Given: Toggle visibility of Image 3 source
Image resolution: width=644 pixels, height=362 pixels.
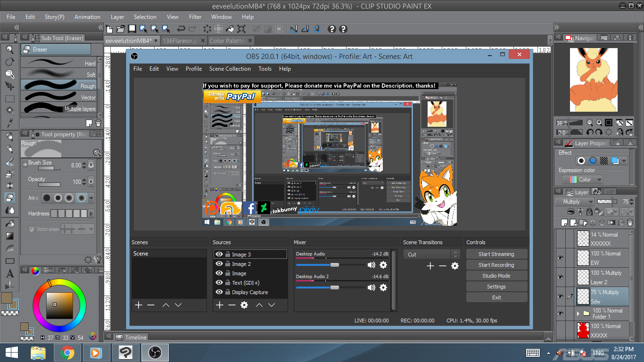Looking at the screenshot, I should pos(219,255).
